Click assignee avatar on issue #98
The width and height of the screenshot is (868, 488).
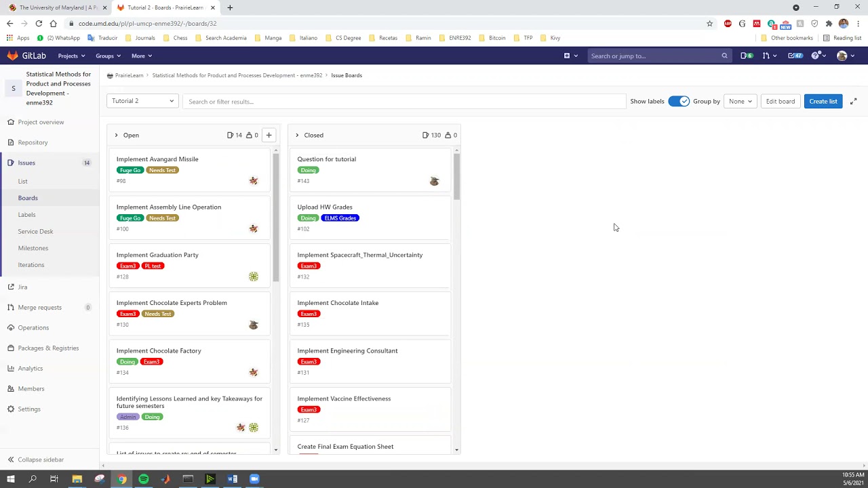[x=254, y=180]
